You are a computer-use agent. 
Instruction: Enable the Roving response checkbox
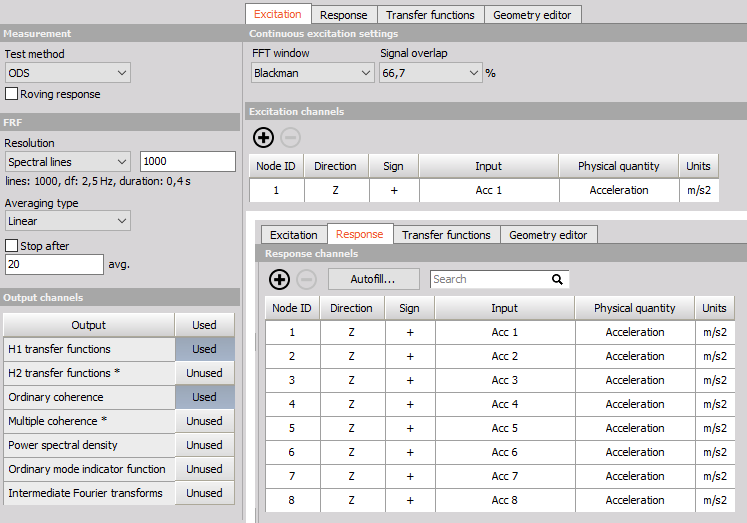click(x=11, y=93)
